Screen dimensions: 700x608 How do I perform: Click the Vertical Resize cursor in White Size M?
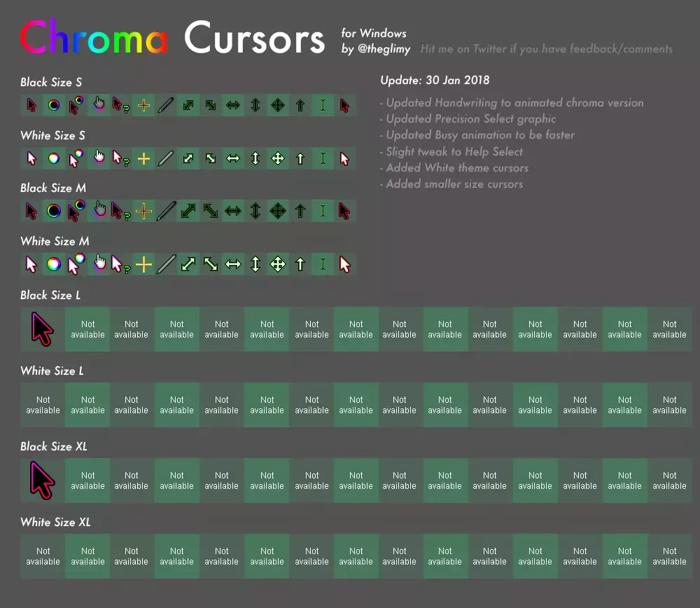[255, 264]
